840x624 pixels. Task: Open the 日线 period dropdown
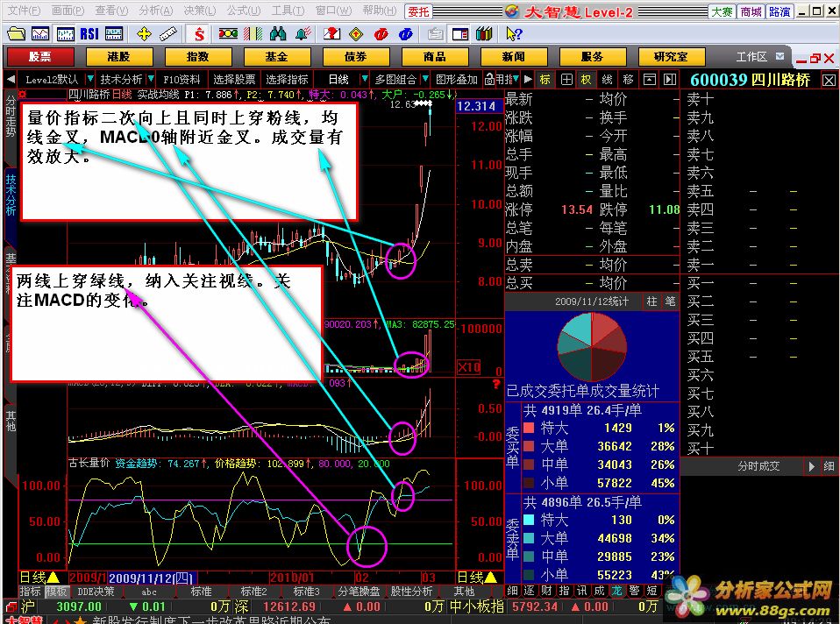coord(365,79)
